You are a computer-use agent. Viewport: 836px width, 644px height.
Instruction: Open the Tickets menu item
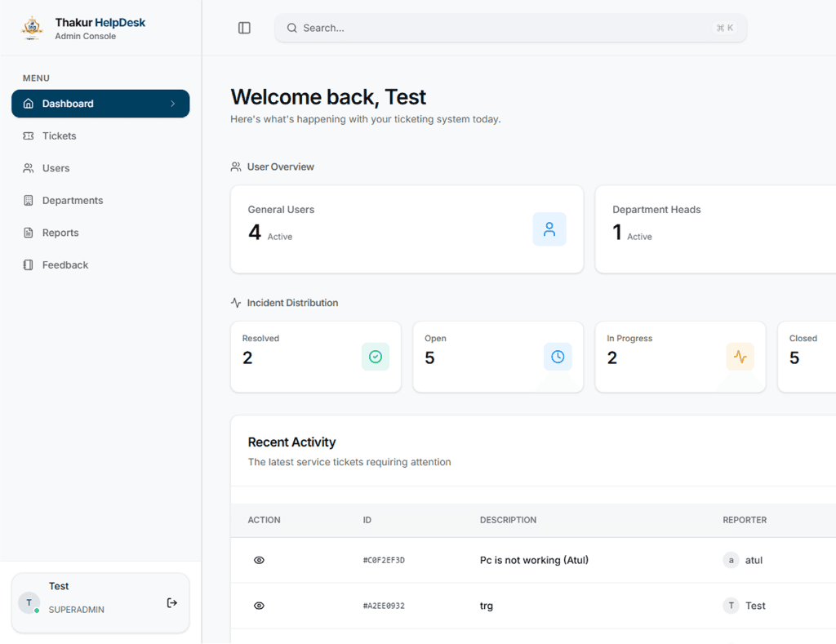(100, 136)
